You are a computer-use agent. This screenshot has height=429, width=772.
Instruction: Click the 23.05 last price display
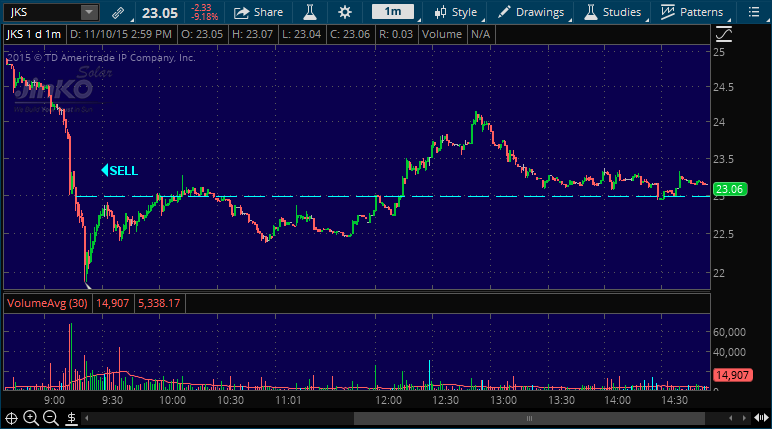pyautogui.click(x=160, y=13)
